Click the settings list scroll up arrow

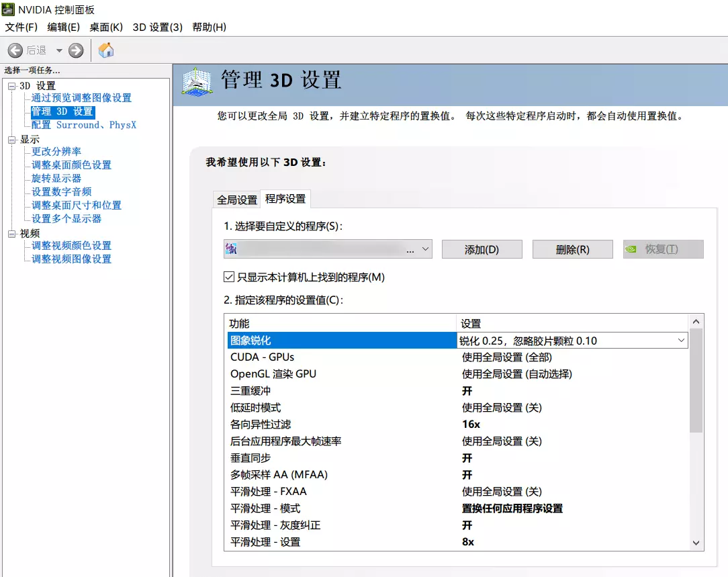(696, 321)
